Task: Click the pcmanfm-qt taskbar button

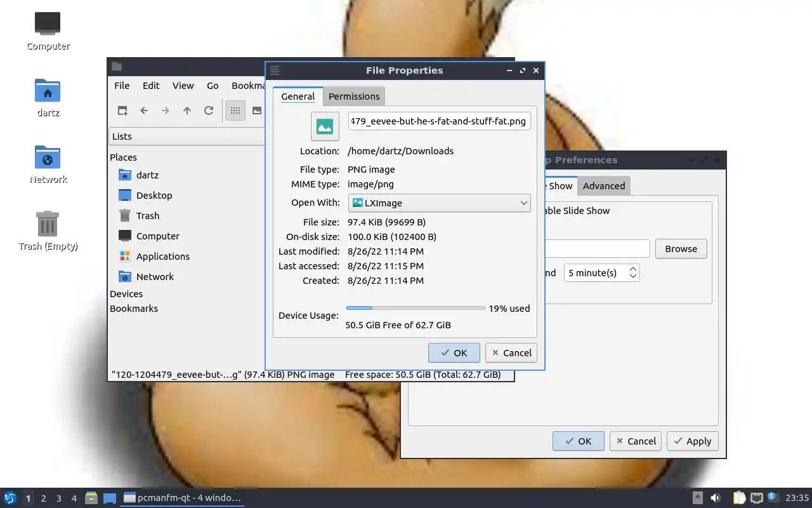Action: pyautogui.click(x=183, y=498)
